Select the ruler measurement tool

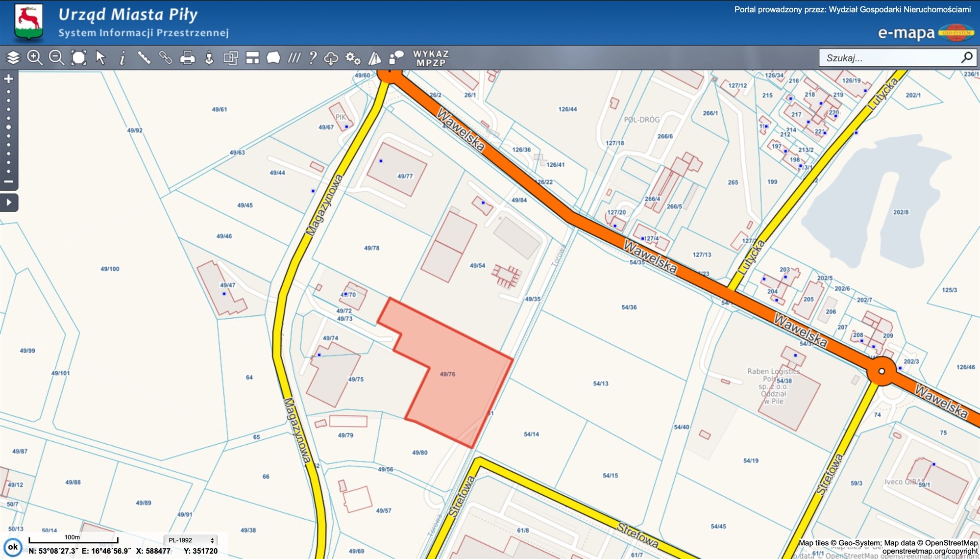pyautogui.click(x=144, y=58)
